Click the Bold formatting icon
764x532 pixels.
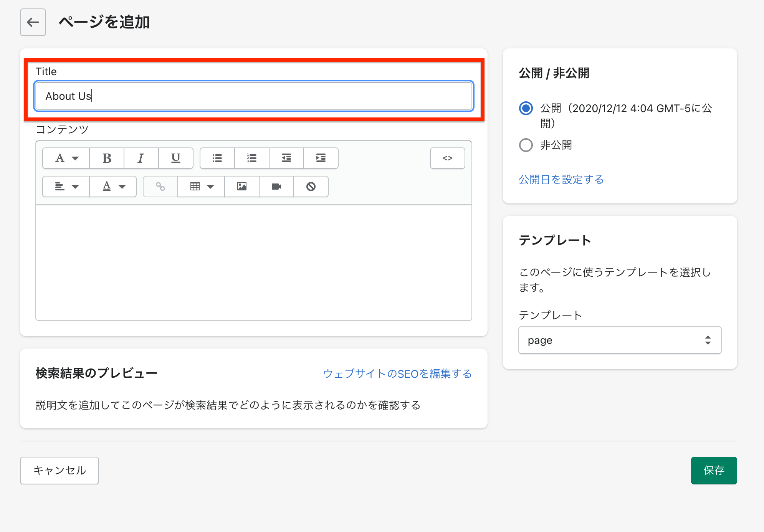[107, 158]
